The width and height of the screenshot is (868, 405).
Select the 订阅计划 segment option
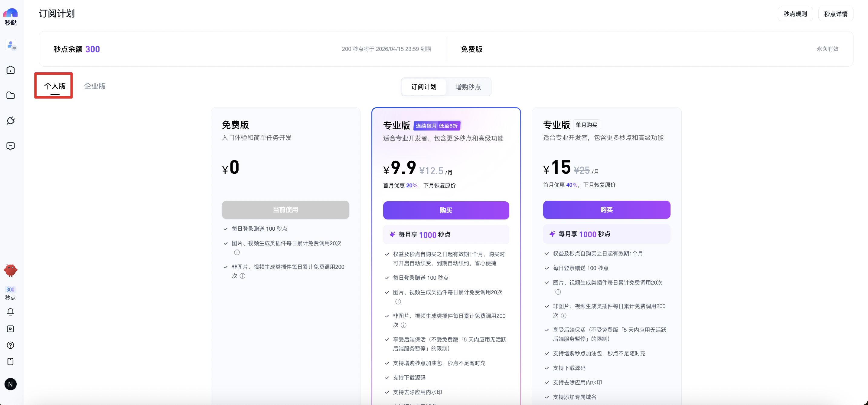[423, 87]
